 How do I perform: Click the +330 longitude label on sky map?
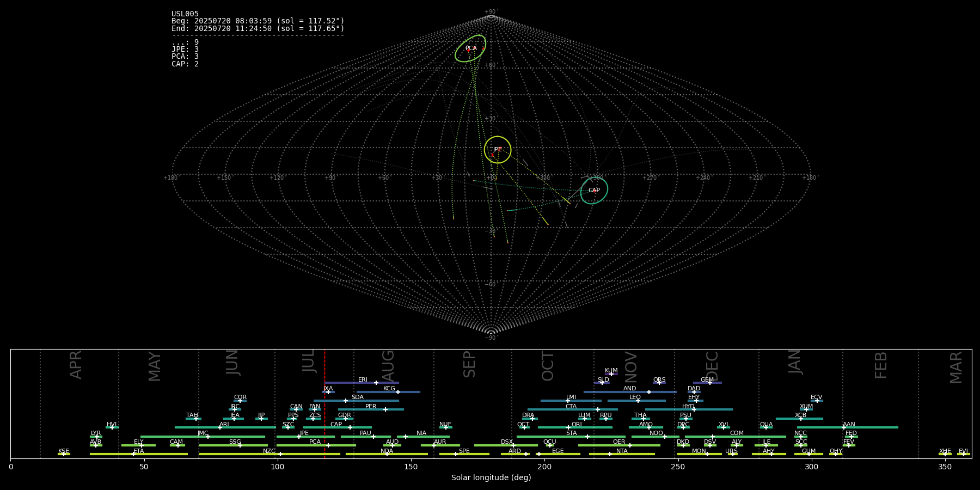[x=543, y=177]
